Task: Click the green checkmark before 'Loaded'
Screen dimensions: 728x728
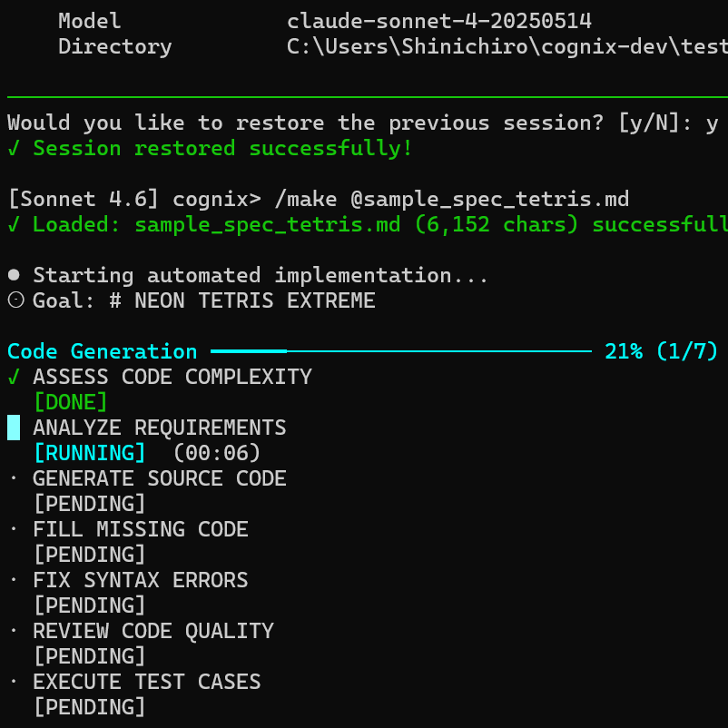Action: tap(14, 225)
